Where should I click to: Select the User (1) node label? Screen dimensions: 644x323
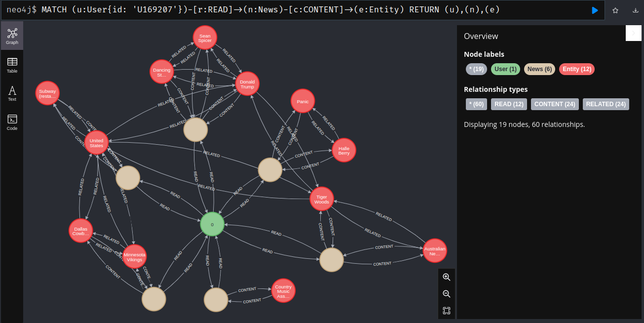click(x=505, y=69)
